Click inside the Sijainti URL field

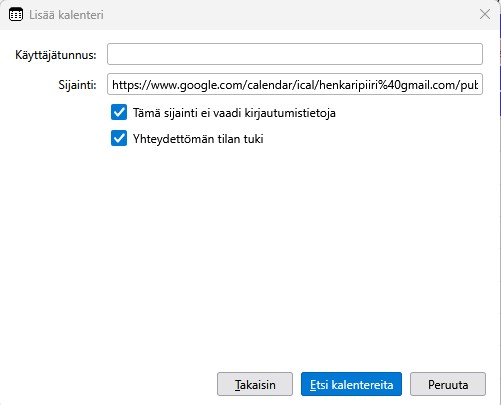click(x=295, y=84)
